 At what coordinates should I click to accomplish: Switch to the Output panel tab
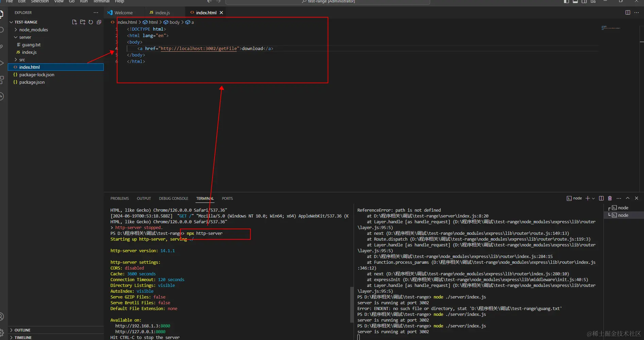144,198
